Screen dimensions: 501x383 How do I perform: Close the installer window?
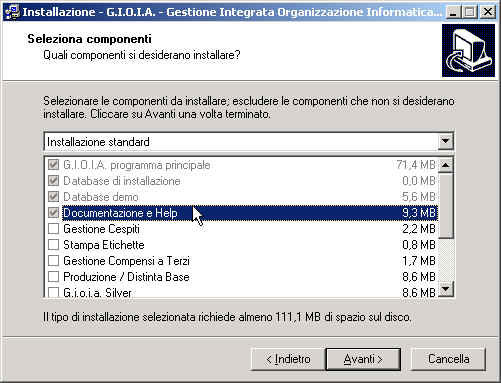(487, 12)
